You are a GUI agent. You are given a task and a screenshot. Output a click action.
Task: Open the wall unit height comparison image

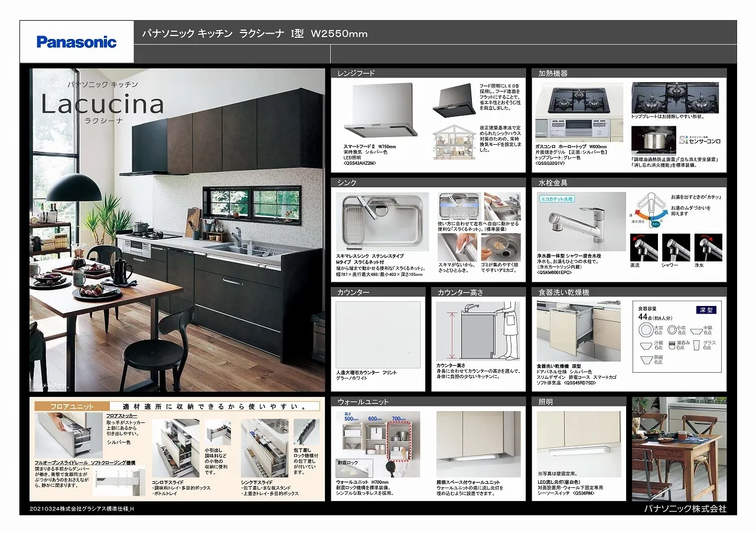[x=379, y=444]
